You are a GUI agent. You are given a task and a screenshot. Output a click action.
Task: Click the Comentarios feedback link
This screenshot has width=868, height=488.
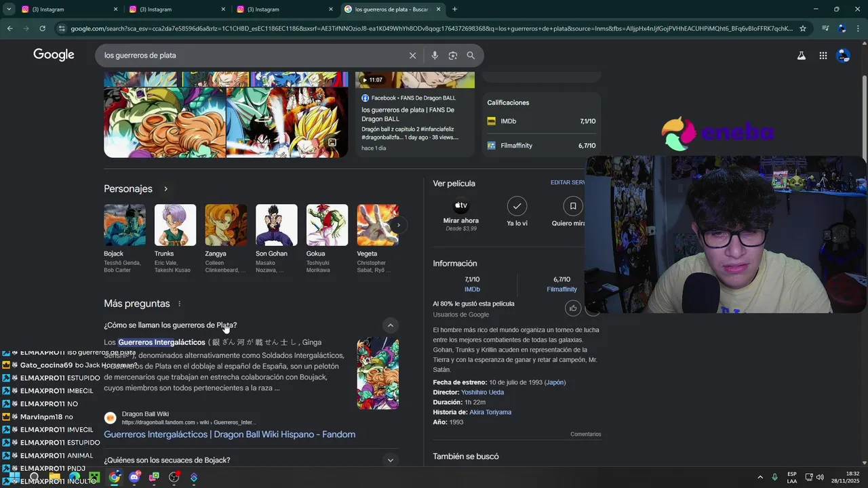click(x=586, y=434)
